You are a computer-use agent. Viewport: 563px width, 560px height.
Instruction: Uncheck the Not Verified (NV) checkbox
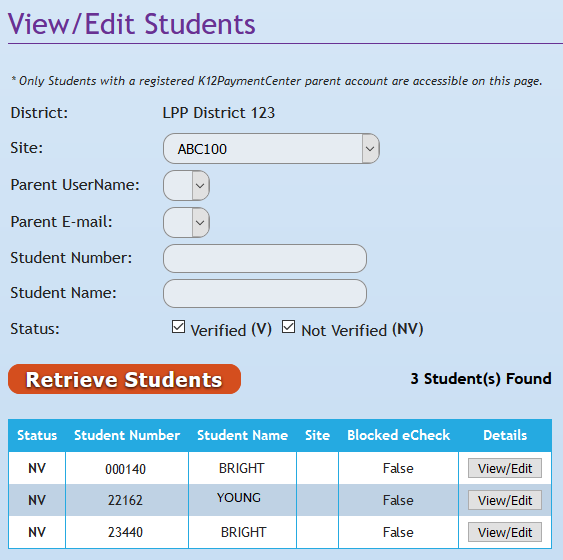pos(288,327)
